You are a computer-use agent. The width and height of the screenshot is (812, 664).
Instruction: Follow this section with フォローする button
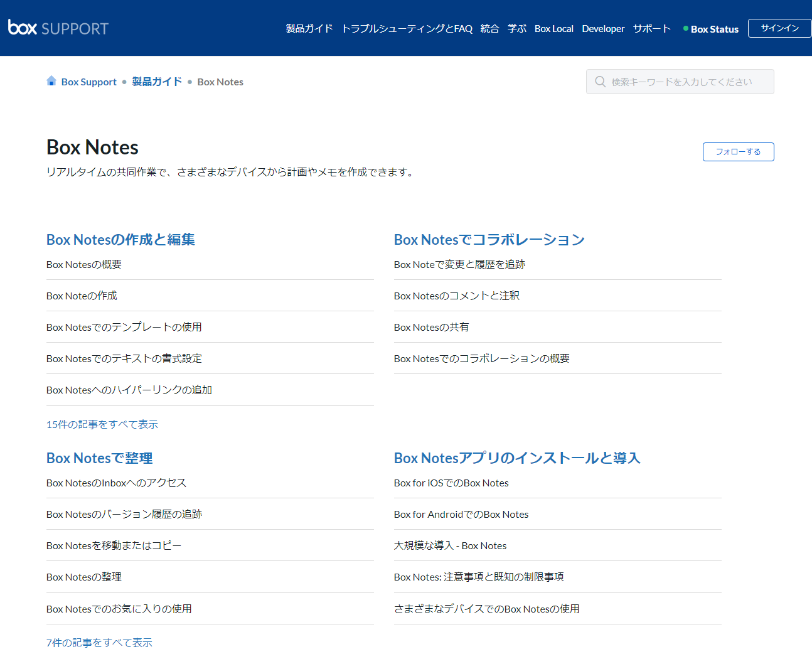tap(738, 152)
